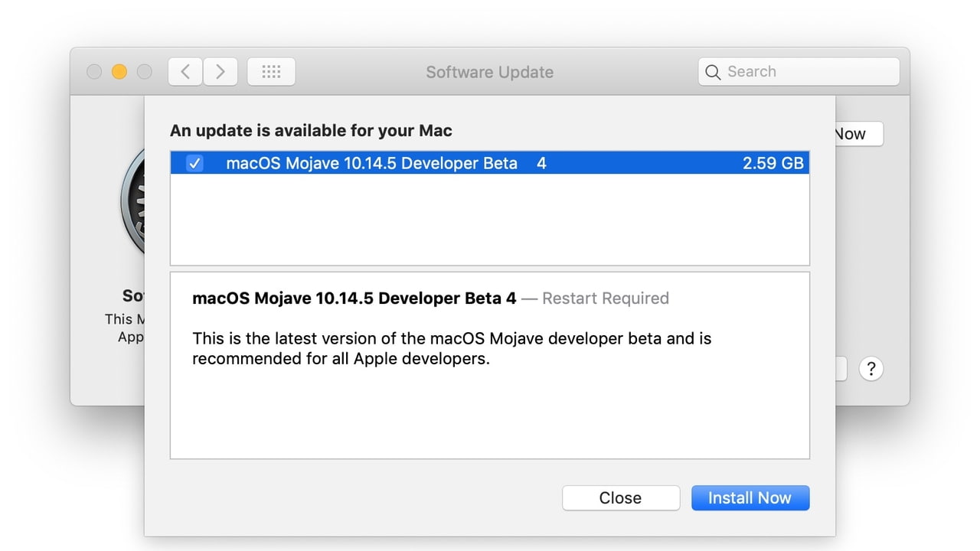The height and width of the screenshot is (551, 980).
Task: Click the magnifying glass search icon
Action: pos(713,72)
